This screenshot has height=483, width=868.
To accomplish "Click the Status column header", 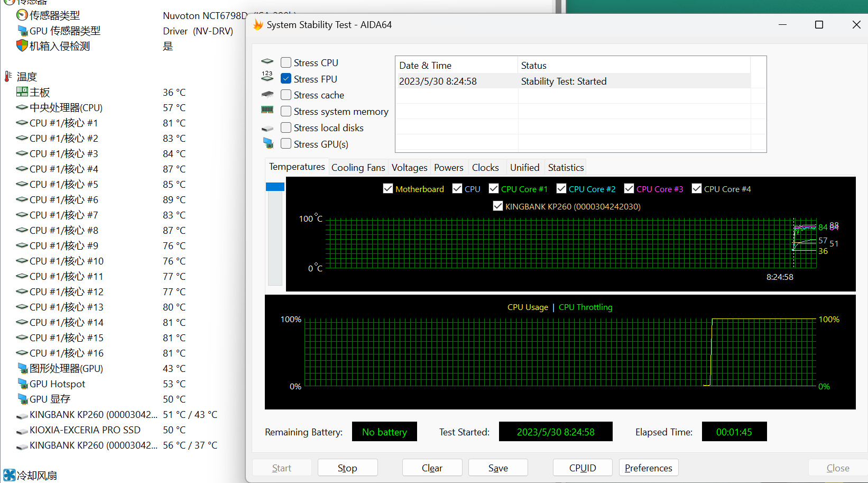I will coord(634,65).
